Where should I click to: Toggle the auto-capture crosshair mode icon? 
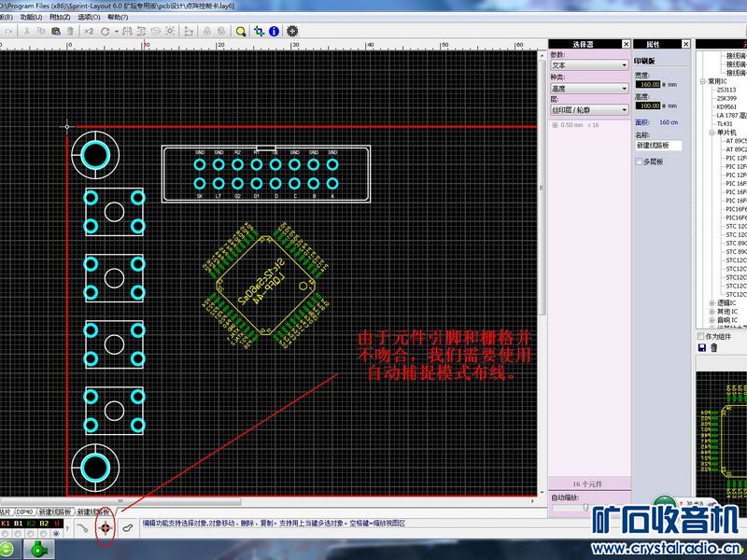(x=106, y=527)
